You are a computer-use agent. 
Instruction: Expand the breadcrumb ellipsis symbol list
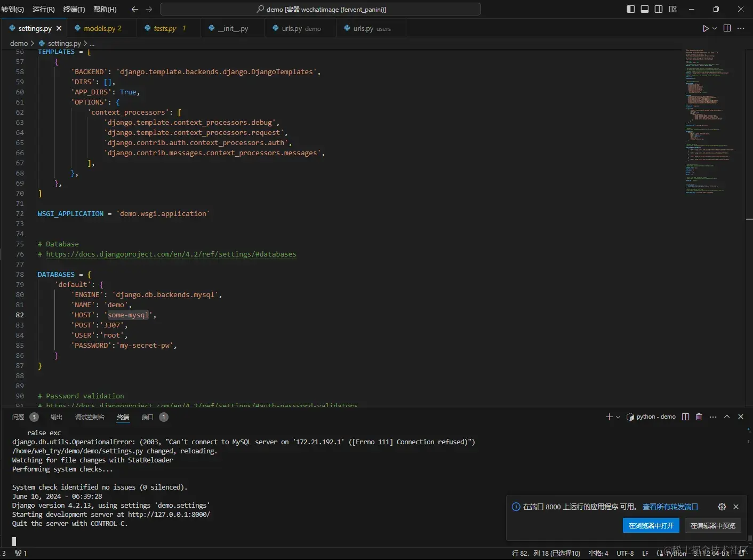click(x=92, y=43)
